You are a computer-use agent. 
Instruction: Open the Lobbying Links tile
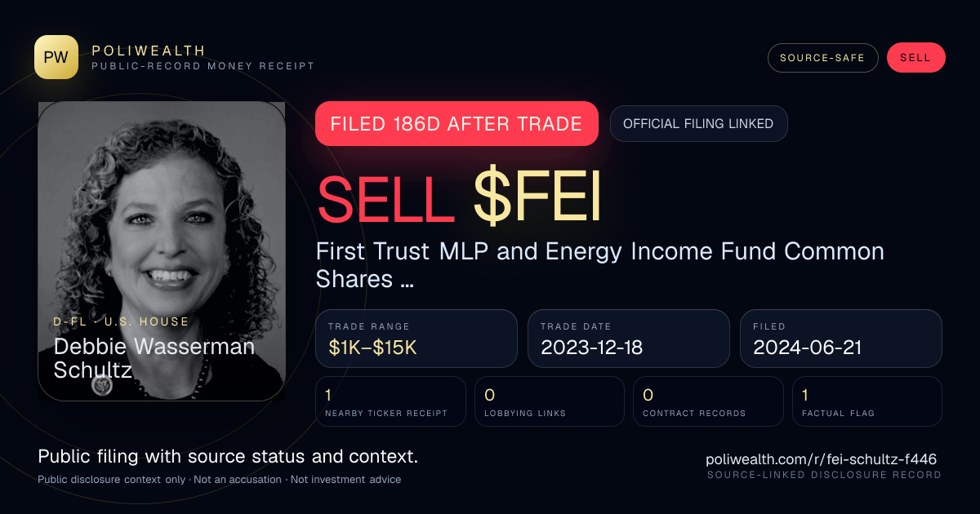click(x=550, y=401)
